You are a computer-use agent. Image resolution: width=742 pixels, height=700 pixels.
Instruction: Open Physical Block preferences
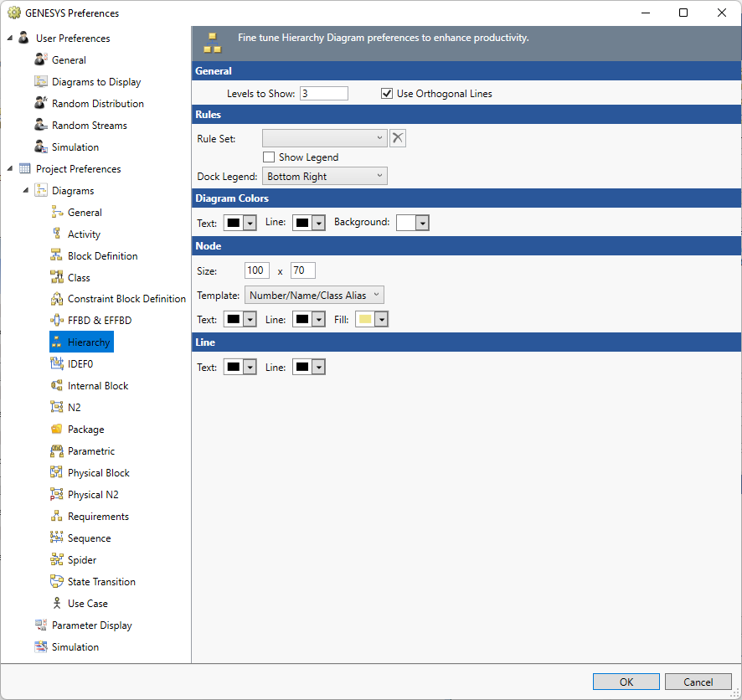98,473
